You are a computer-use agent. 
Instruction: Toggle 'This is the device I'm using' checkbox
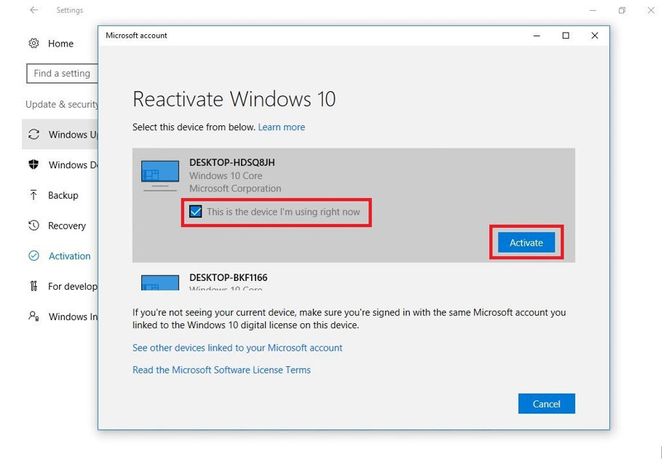click(x=196, y=211)
